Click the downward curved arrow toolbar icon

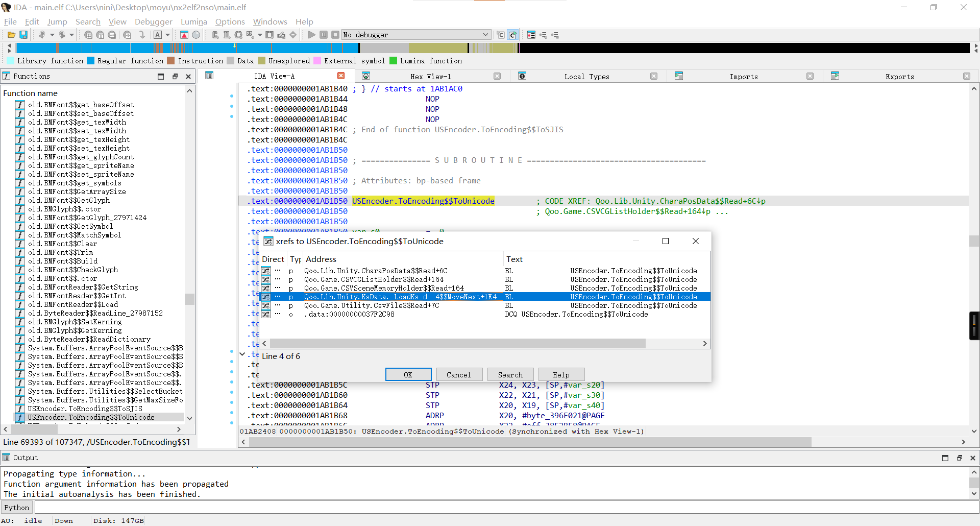point(142,35)
